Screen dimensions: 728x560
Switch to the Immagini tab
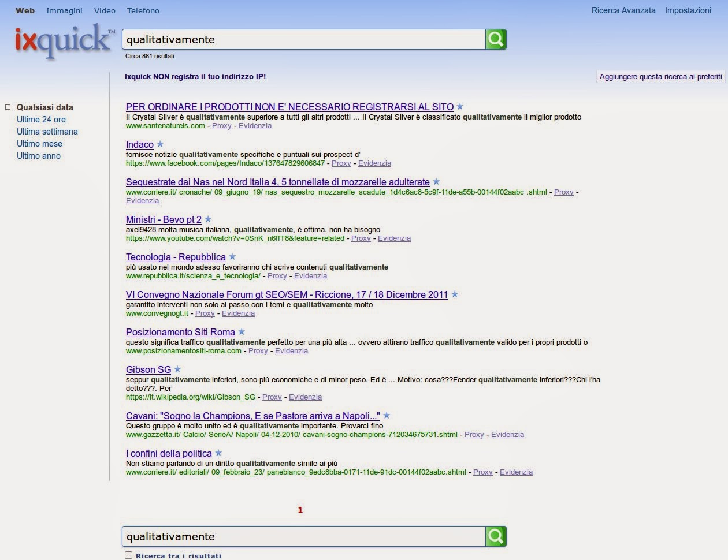(64, 10)
